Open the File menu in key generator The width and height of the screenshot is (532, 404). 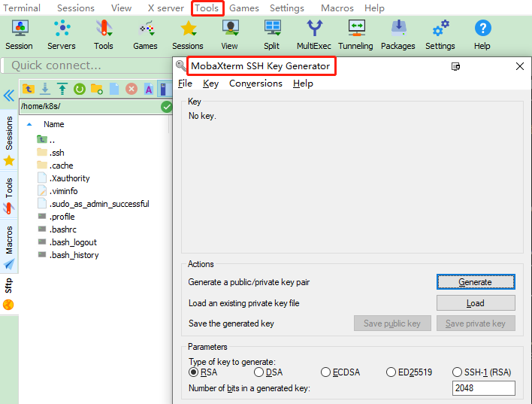pos(185,84)
